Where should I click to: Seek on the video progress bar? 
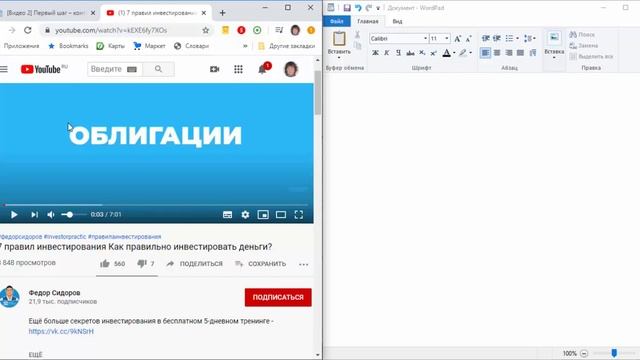click(156, 205)
